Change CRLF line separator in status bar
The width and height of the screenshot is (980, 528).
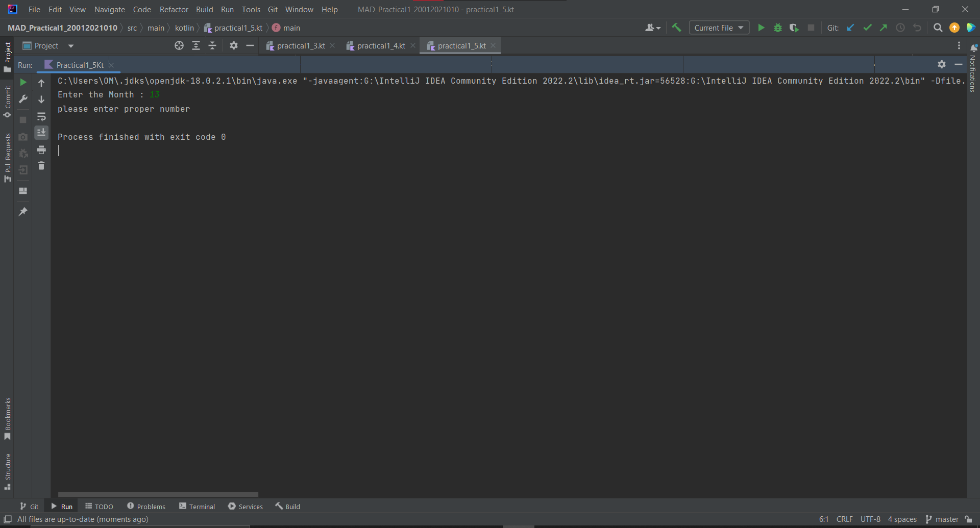844,519
